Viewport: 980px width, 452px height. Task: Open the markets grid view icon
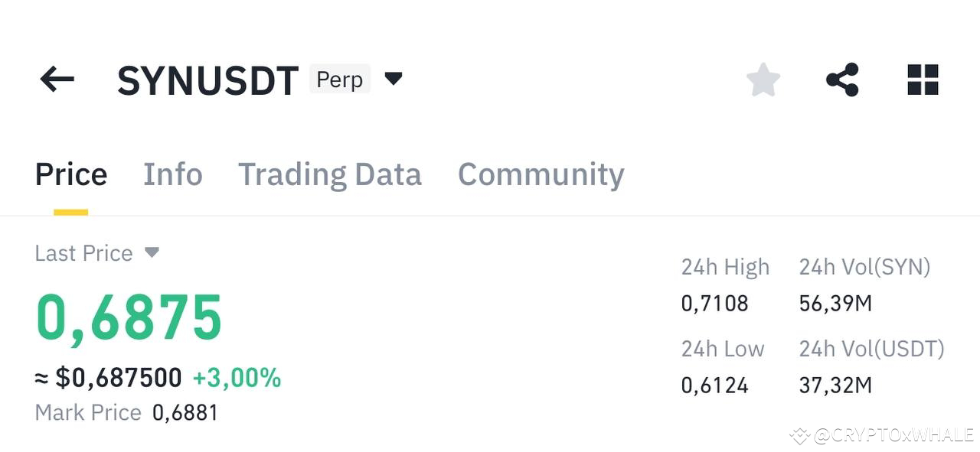pyautogui.click(x=923, y=79)
